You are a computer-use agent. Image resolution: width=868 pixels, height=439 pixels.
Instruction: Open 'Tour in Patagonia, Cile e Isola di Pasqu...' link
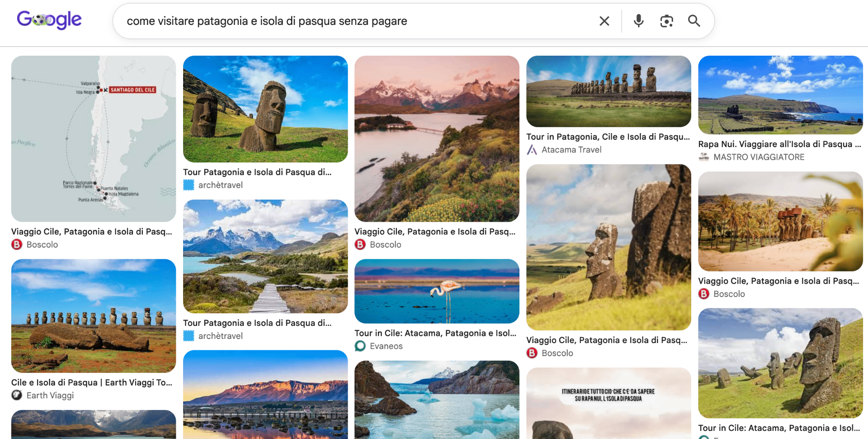(x=608, y=137)
